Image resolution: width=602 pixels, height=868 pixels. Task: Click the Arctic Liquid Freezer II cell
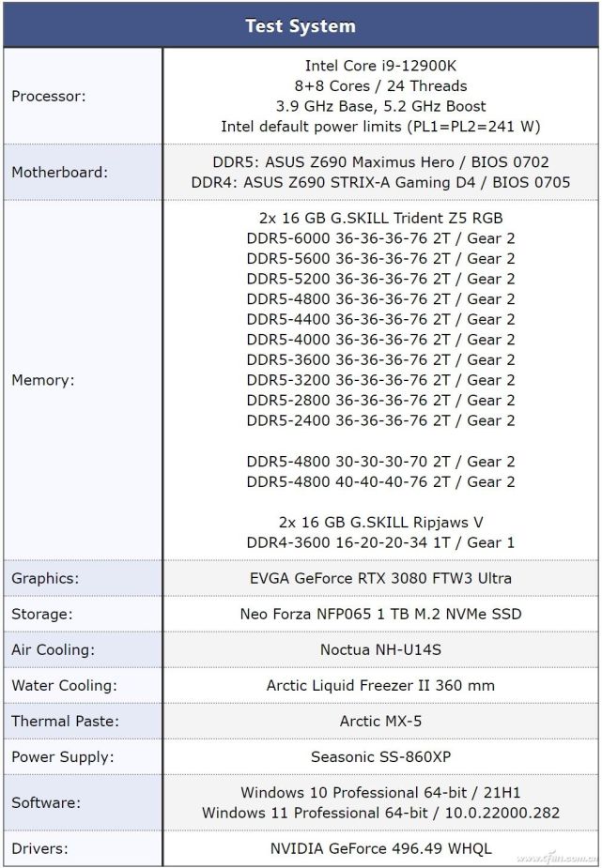click(x=380, y=686)
